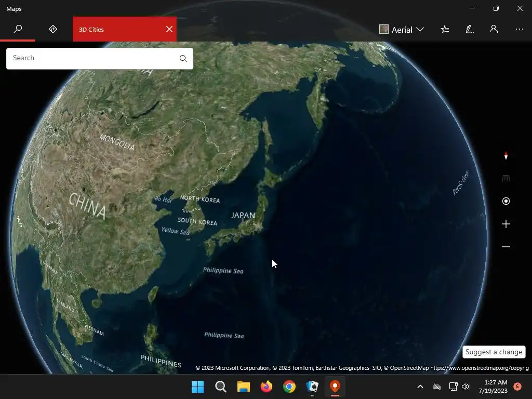The width and height of the screenshot is (532, 399).
Task: Open the See more ellipsis menu
Action: [x=520, y=29]
